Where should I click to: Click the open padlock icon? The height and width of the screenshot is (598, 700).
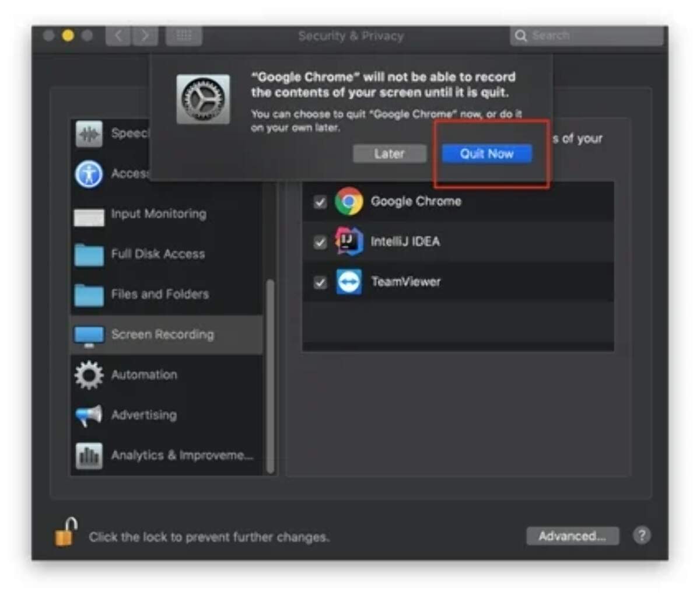pos(66,532)
